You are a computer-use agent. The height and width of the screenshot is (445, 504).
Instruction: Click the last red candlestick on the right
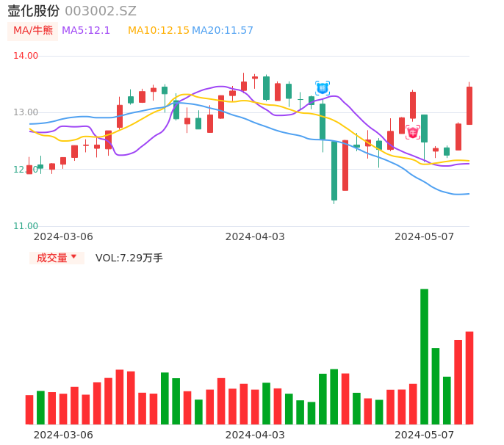point(469,106)
